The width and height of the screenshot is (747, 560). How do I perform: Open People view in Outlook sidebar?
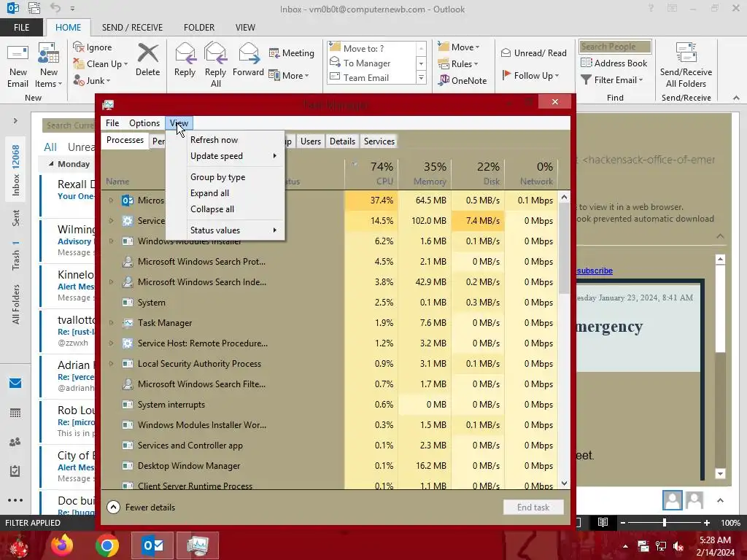[15, 442]
